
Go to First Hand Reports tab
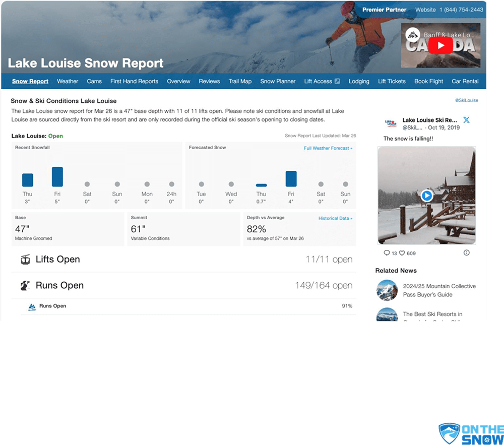coord(134,81)
